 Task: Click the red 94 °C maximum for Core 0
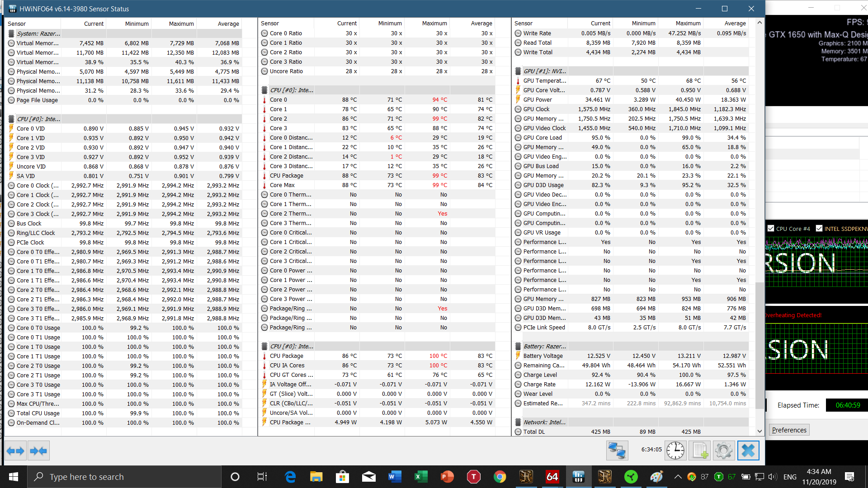pos(439,100)
